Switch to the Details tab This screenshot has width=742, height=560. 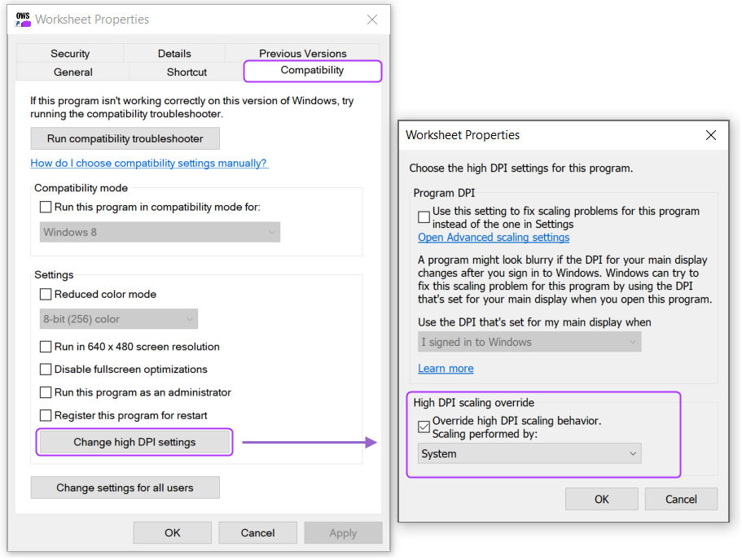pyautogui.click(x=174, y=53)
